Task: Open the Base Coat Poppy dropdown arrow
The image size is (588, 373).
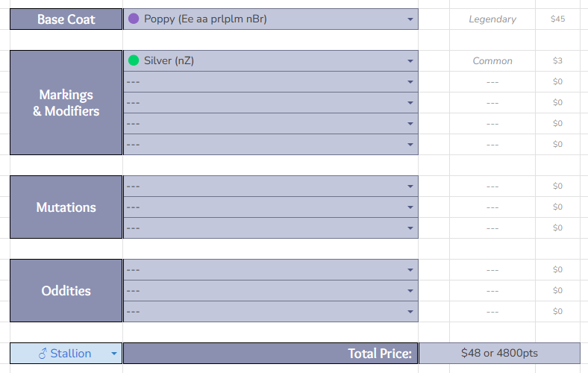Action: click(x=410, y=19)
